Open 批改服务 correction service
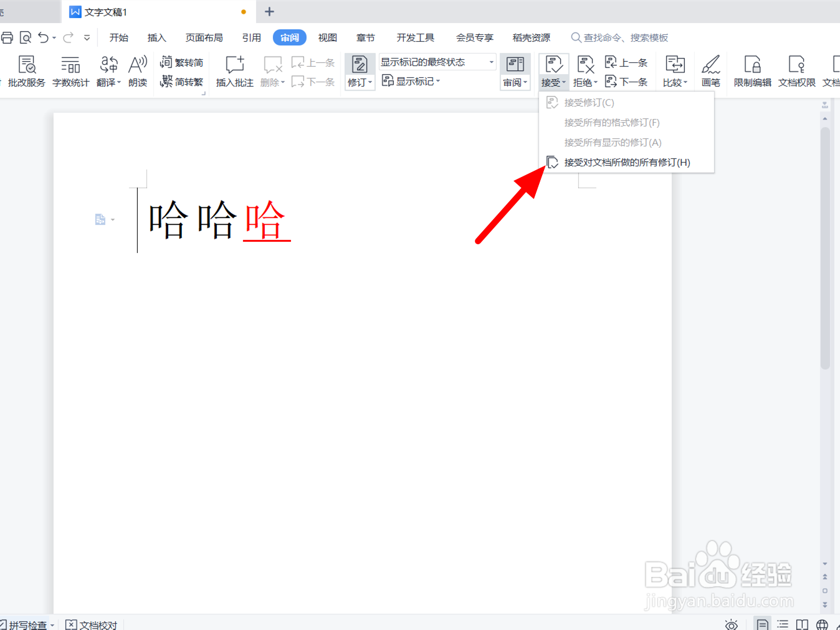This screenshot has width=840, height=630. point(26,72)
